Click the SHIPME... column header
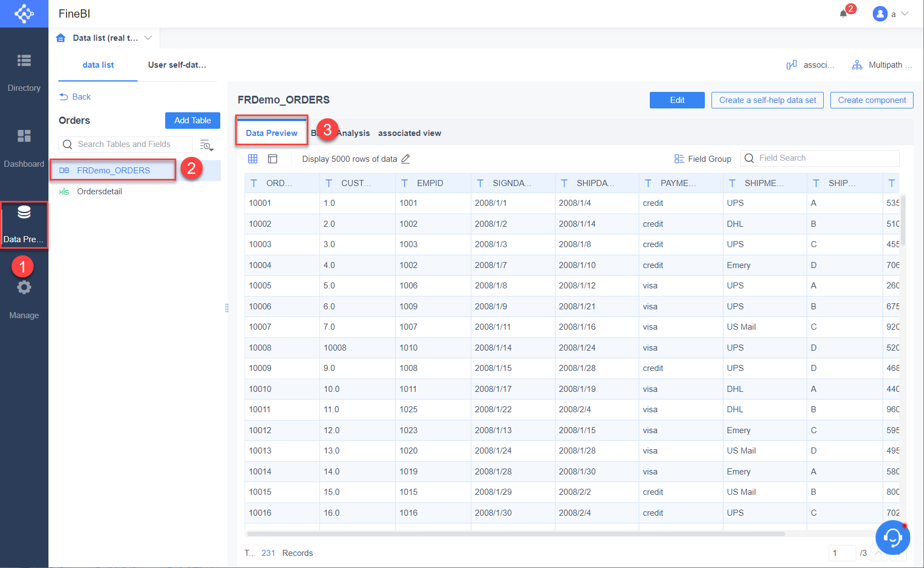The width and height of the screenshot is (924, 568). point(765,183)
